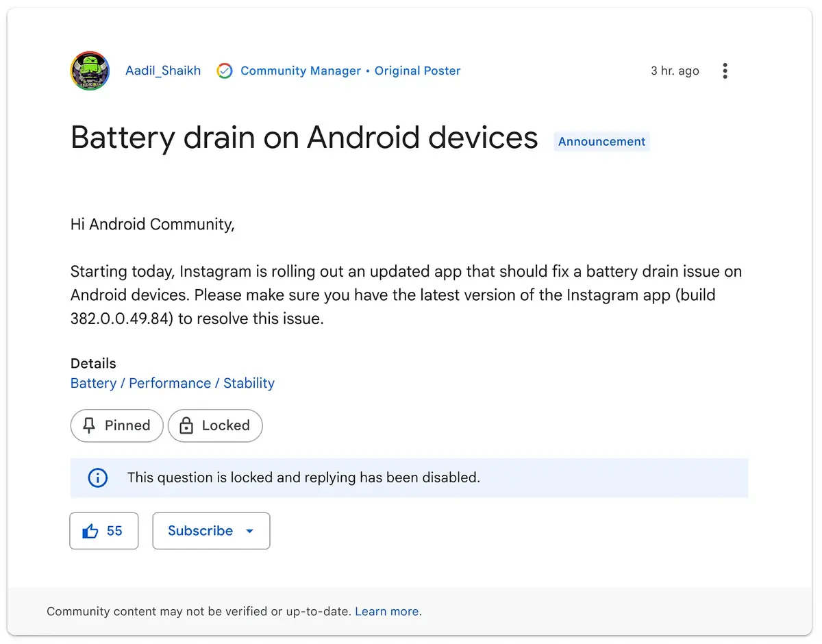Click the info icon in the notice banner

[97, 478]
